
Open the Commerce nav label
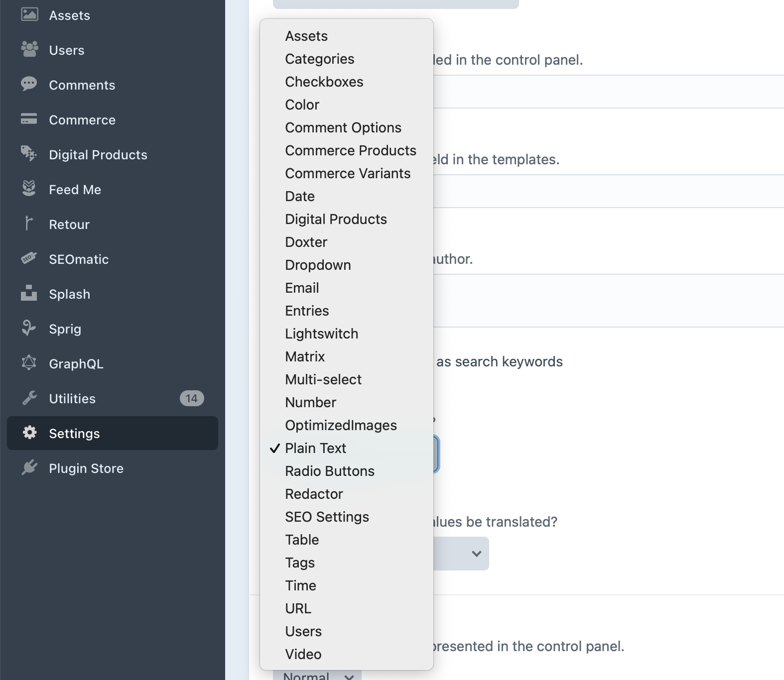pyautogui.click(x=82, y=120)
